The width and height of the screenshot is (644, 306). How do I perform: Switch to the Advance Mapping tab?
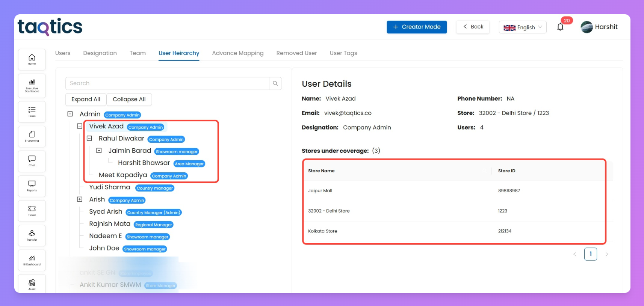[x=237, y=53]
